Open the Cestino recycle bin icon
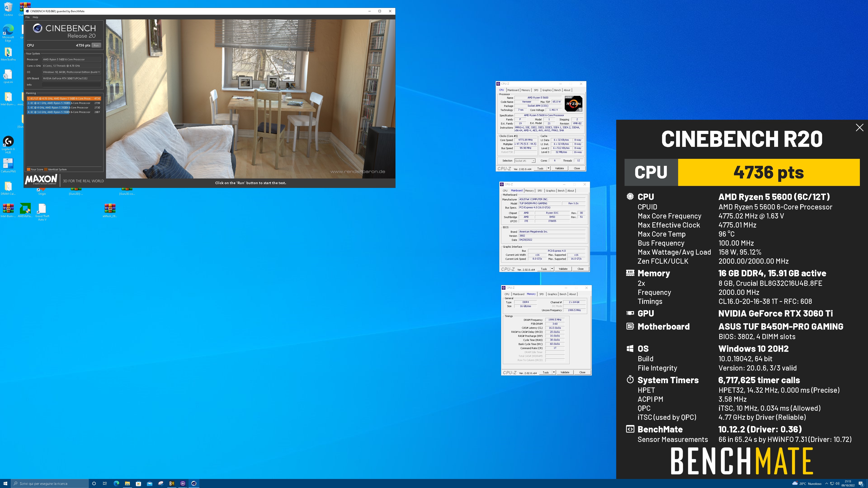The width and height of the screenshot is (868, 488). coord(8,9)
